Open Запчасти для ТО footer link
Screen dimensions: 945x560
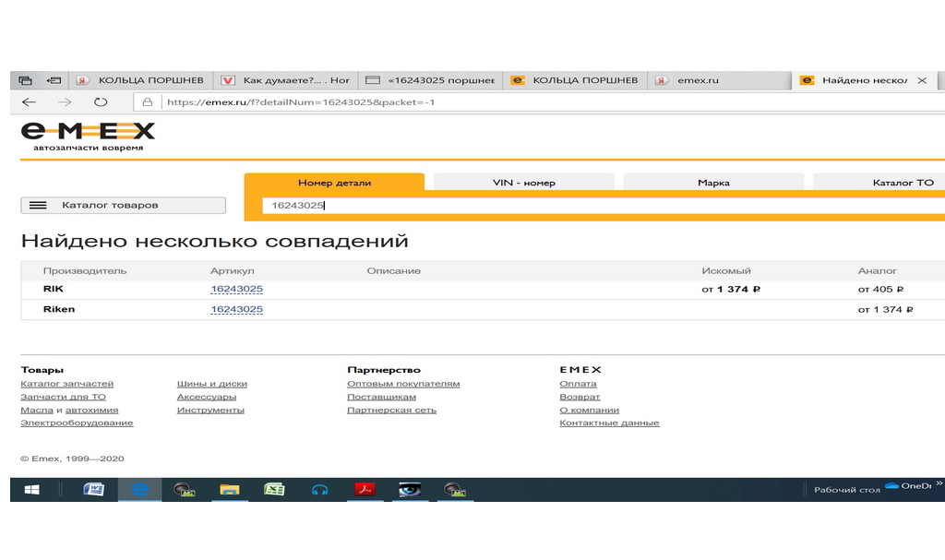(x=64, y=397)
